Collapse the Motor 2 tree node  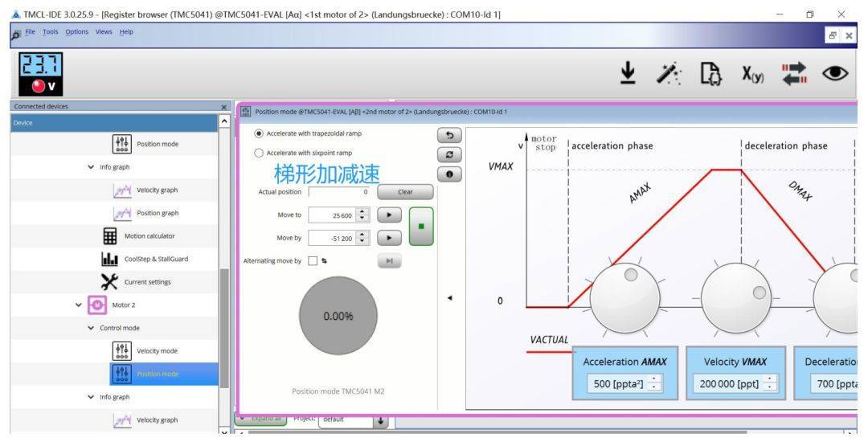tap(79, 305)
